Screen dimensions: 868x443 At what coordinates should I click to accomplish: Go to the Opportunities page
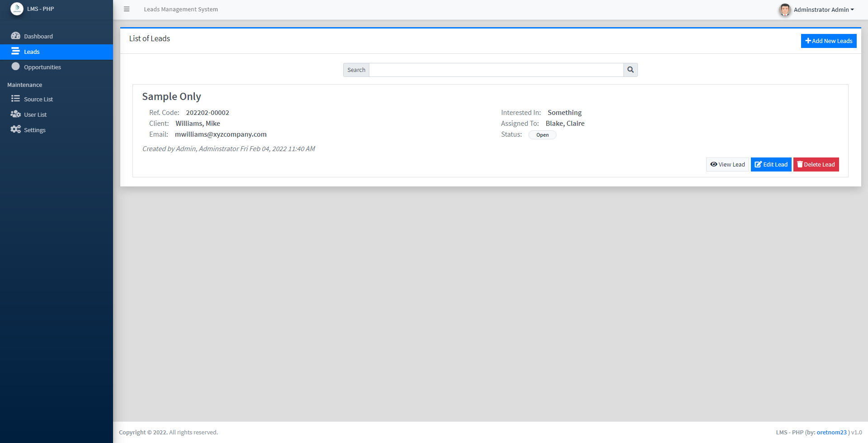[x=57, y=67]
